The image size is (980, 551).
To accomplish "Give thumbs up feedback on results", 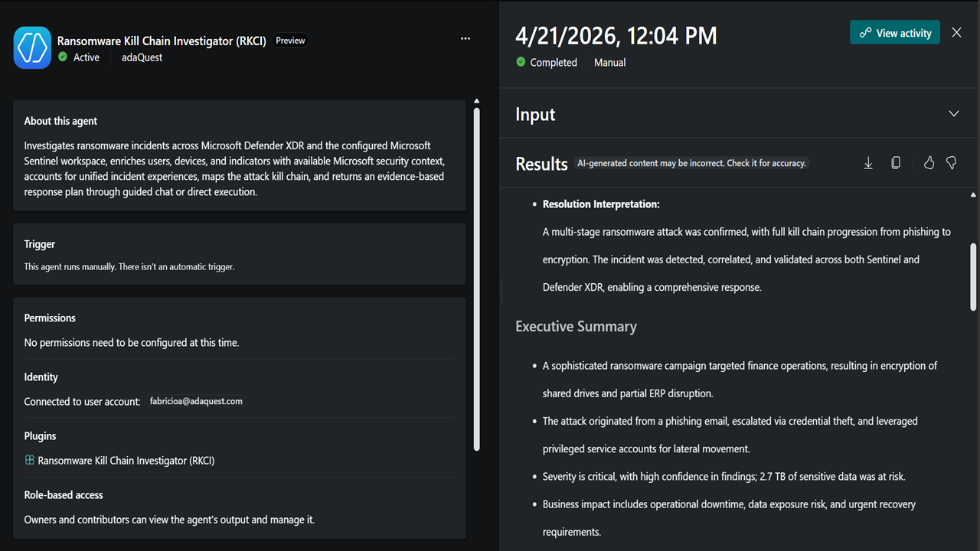I will pyautogui.click(x=929, y=163).
